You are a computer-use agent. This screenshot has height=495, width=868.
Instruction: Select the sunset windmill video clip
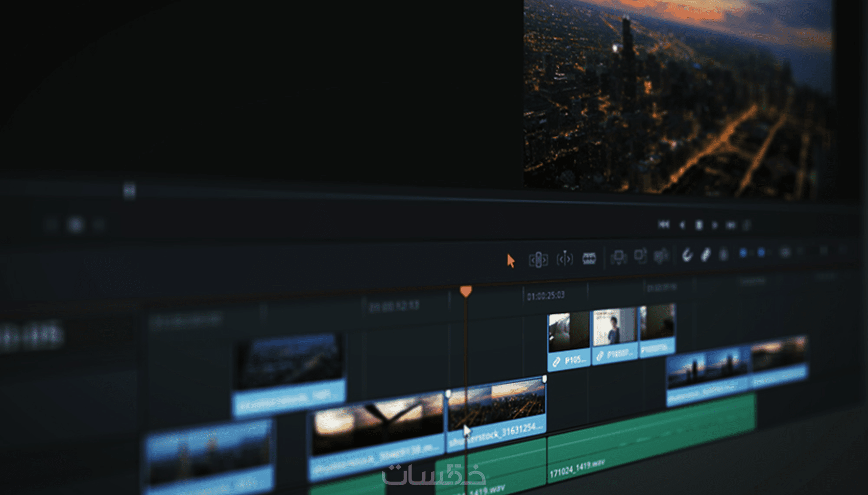tap(377, 436)
